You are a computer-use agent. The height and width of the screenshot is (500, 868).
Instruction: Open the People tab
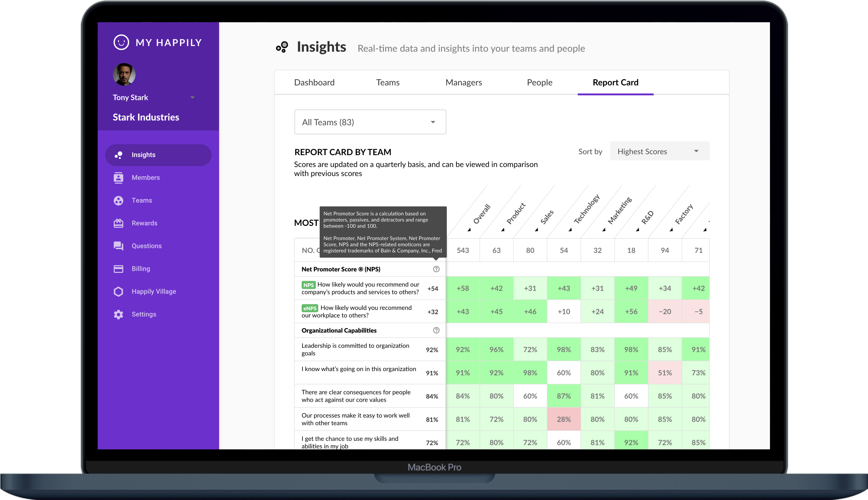pyautogui.click(x=539, y=82)
